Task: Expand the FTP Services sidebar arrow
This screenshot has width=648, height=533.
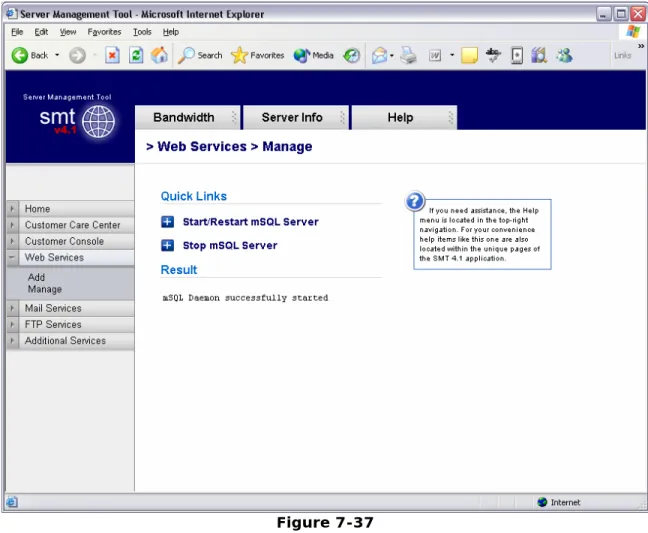Action: click(12, 325)
